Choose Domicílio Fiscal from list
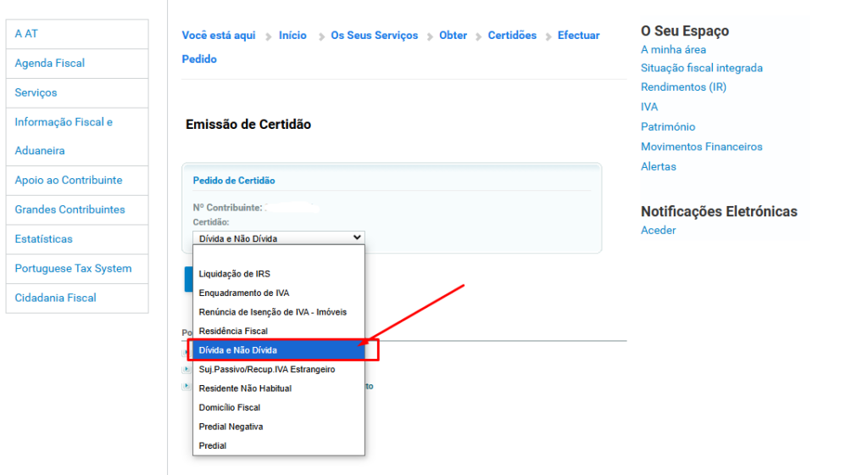 coord(229,407)
